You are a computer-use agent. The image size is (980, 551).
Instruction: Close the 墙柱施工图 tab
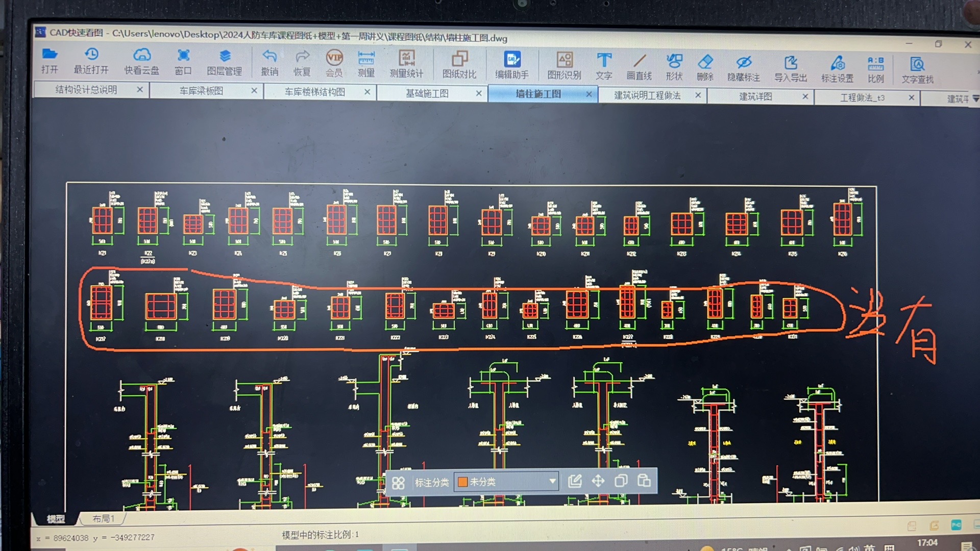[x=589, y=94]
